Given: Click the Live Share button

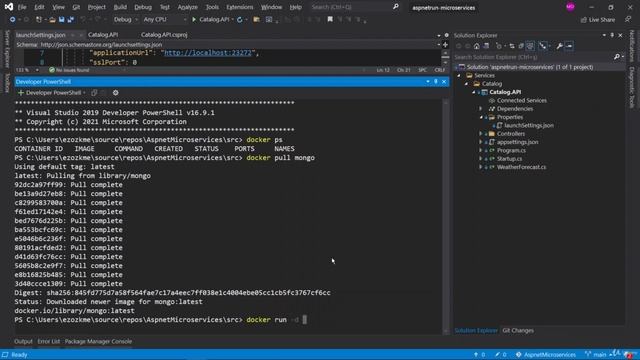Looking at the screenshot, I should click(x=598, y=20).
